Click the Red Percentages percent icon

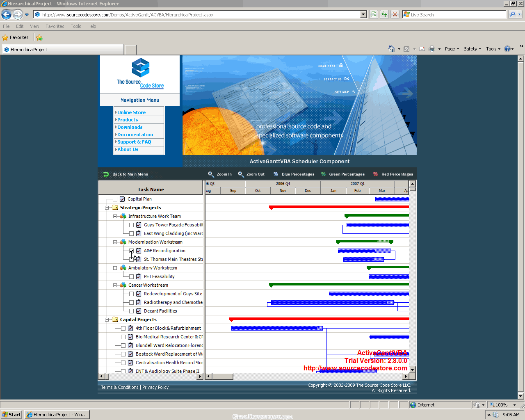click(x=375, y=174)
